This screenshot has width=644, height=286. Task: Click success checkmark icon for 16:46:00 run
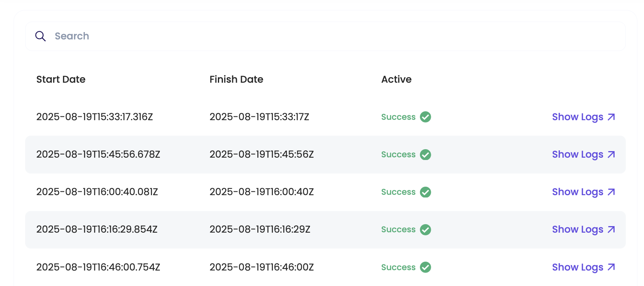(425, 267)
